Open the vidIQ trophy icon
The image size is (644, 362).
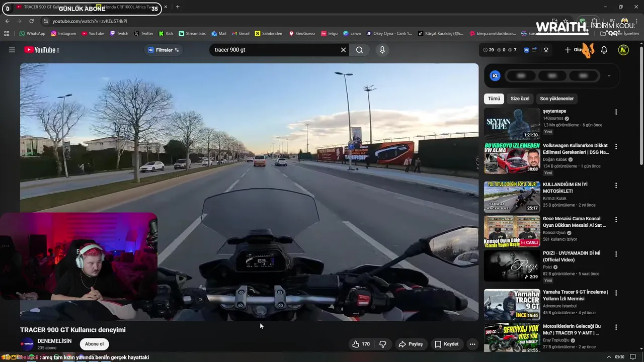[546, 50]
